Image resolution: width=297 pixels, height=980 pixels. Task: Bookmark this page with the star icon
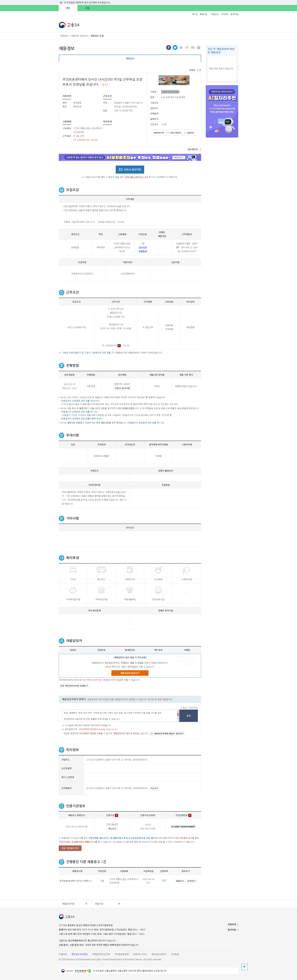pyautogui.click(x=181, y=47)
